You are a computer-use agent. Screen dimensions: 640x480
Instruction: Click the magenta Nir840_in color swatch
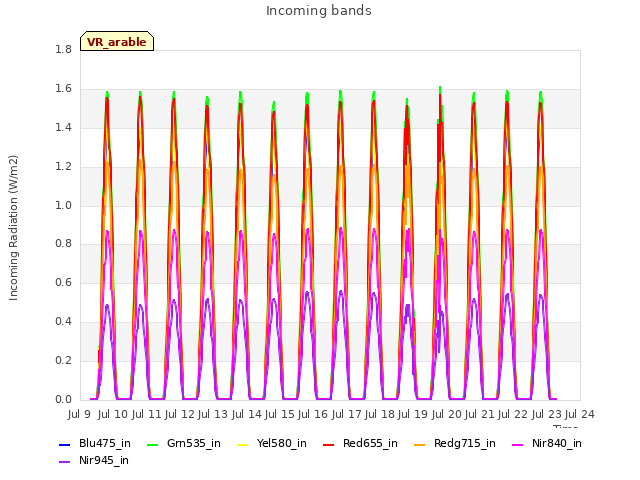(518, 444)
